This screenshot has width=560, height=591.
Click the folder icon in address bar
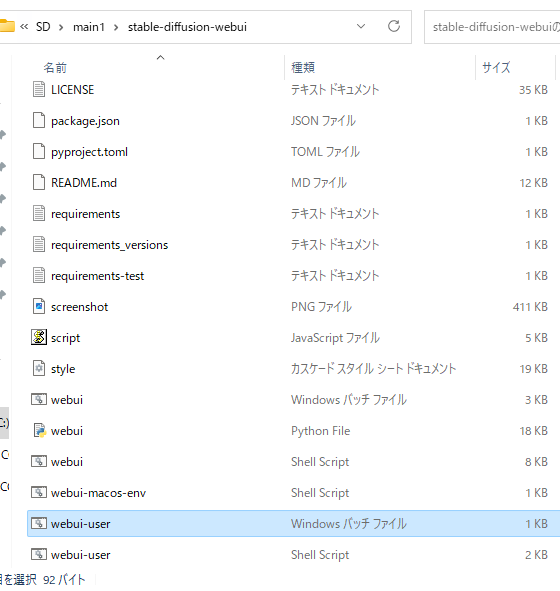tap(7, 26)
